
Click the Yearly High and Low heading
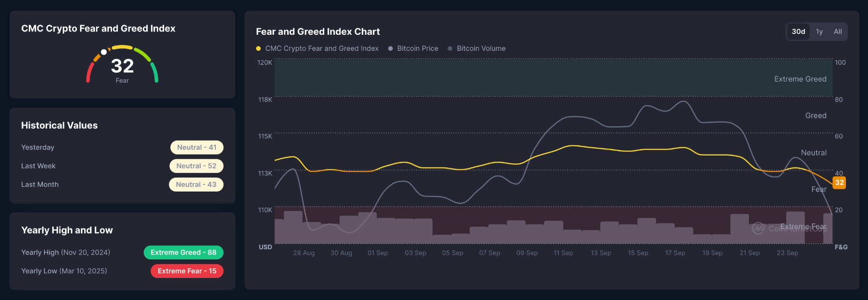pos(67,230)
